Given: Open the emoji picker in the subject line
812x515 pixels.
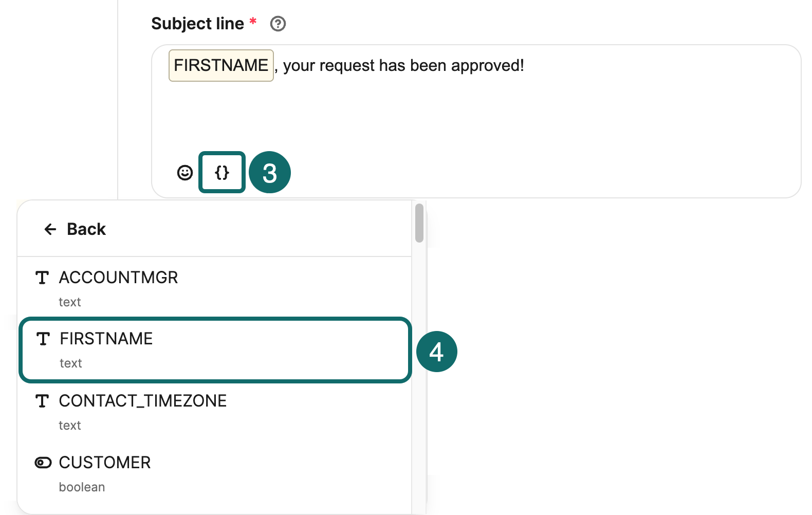Looking at the screenshot, I should tap(184, 173).
